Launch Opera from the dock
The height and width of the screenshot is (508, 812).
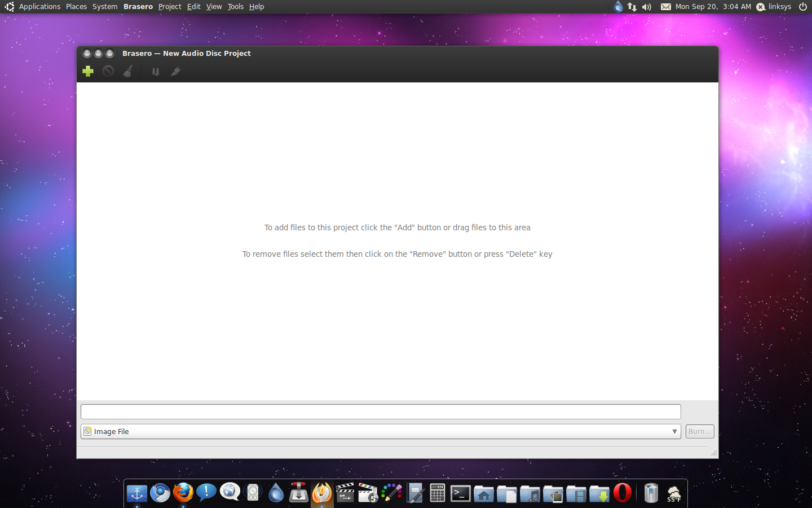tap(623, 493)
